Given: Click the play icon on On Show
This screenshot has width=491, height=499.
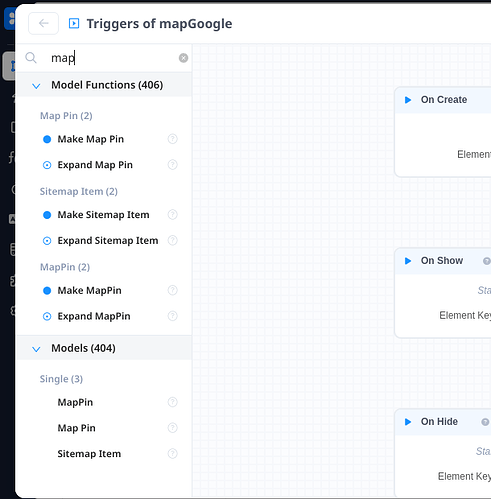Looking at the screenshot, I should click(x=408, y=261).
